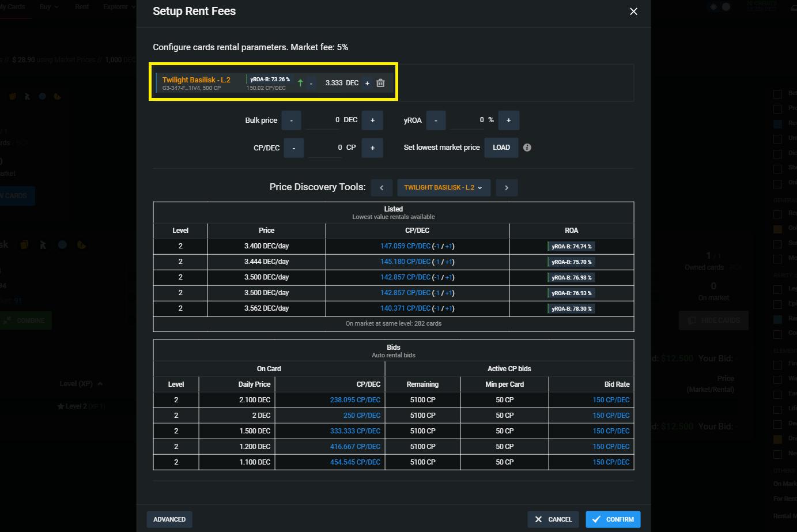Click the 150 CP/DEC bid rate in 1.500 DEC row

coord(611,431)
